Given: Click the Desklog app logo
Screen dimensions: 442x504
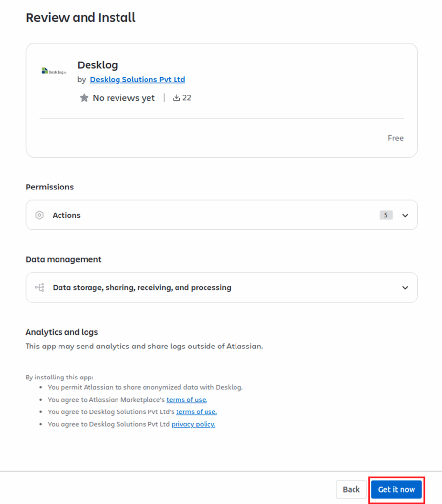Looking at the screenshot, I should tap(54, 71).
